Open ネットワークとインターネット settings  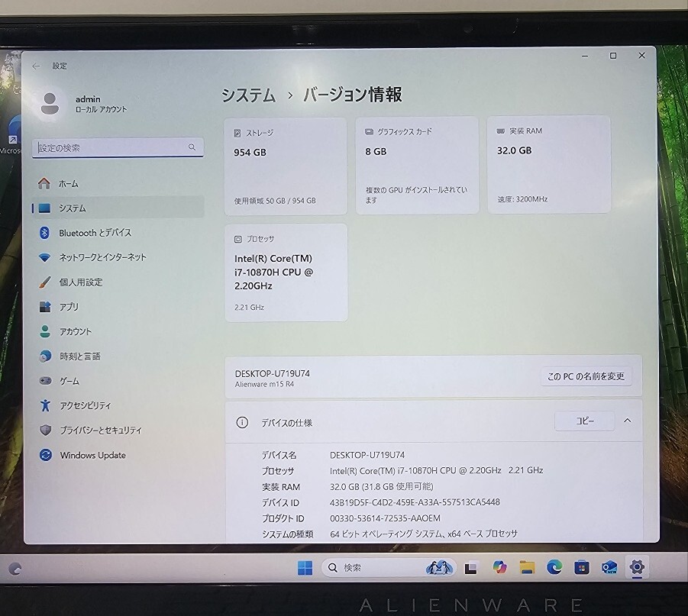tap(118, 257)
